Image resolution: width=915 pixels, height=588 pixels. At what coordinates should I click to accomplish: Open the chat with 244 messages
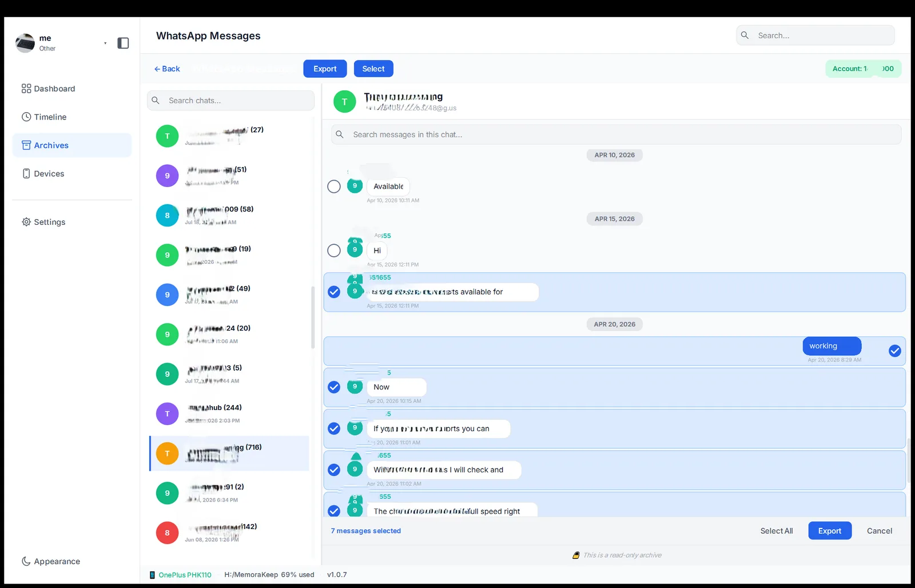pos(229,414)
